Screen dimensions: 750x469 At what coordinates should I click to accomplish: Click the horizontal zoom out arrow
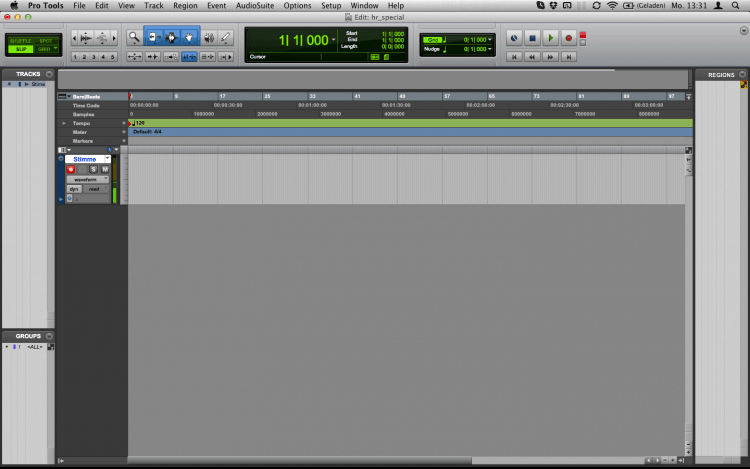click(74, 38)
